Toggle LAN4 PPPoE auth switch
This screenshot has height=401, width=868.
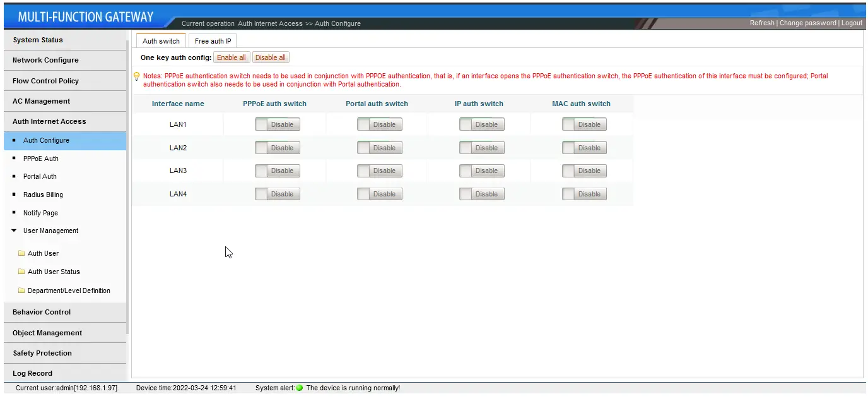pyautogui.click(x=278, y=194)
